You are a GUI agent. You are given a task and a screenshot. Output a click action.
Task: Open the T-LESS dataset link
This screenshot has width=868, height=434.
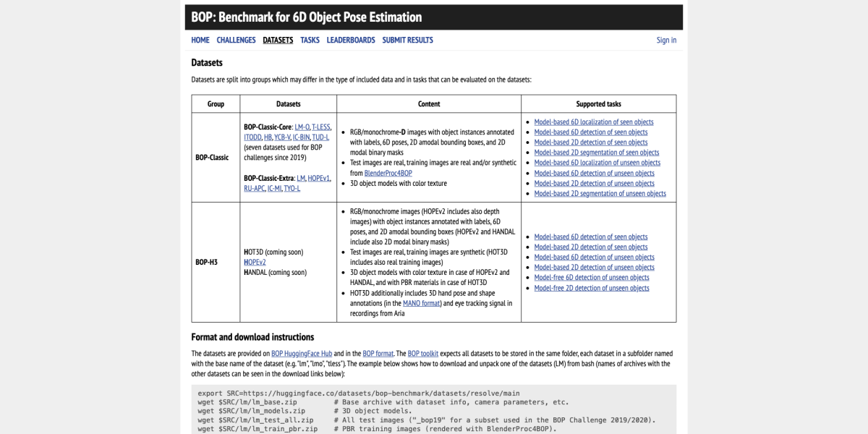pos(321,127)
